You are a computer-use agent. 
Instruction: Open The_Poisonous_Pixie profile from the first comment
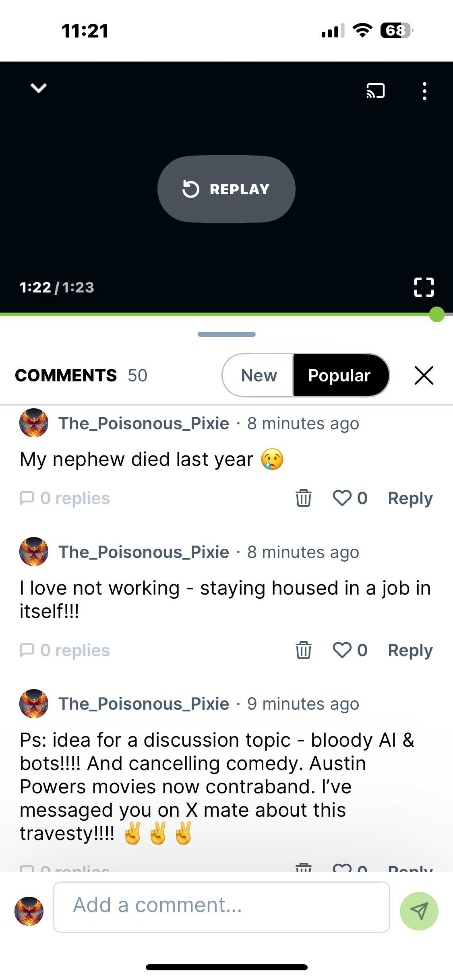(x=144, y=423)
